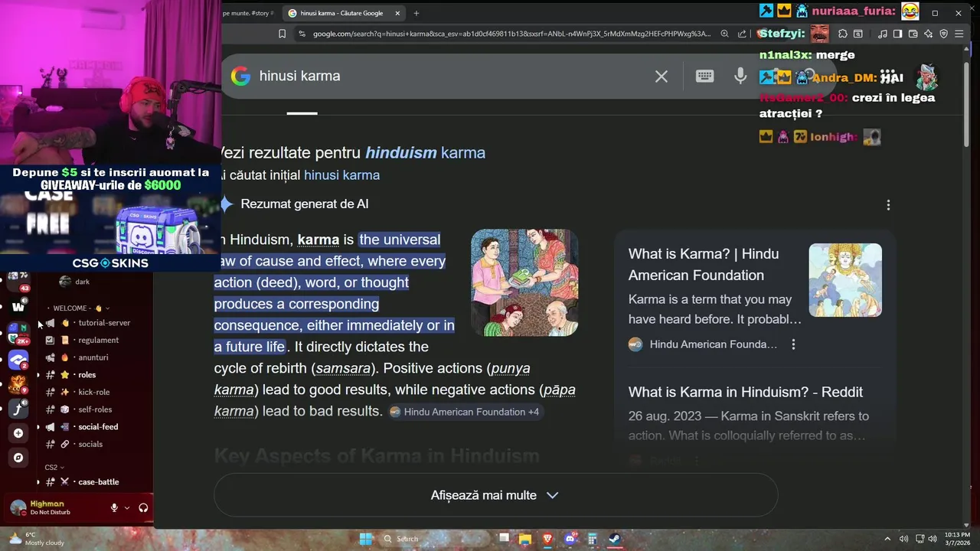This screenshot has height=551, width=980.
Task: Add a server in Discord sidebar
Action: click(18, 433)
